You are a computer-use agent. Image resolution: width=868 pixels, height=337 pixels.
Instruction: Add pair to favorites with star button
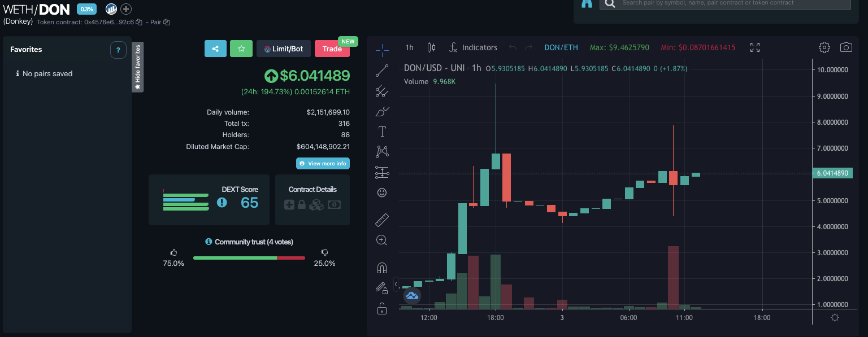(241, 49)
